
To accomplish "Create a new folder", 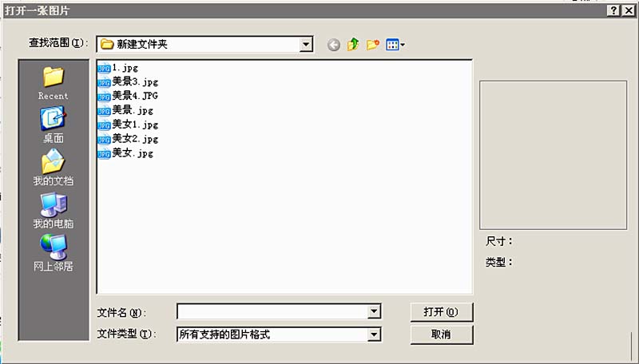I will tap(372, 45).
